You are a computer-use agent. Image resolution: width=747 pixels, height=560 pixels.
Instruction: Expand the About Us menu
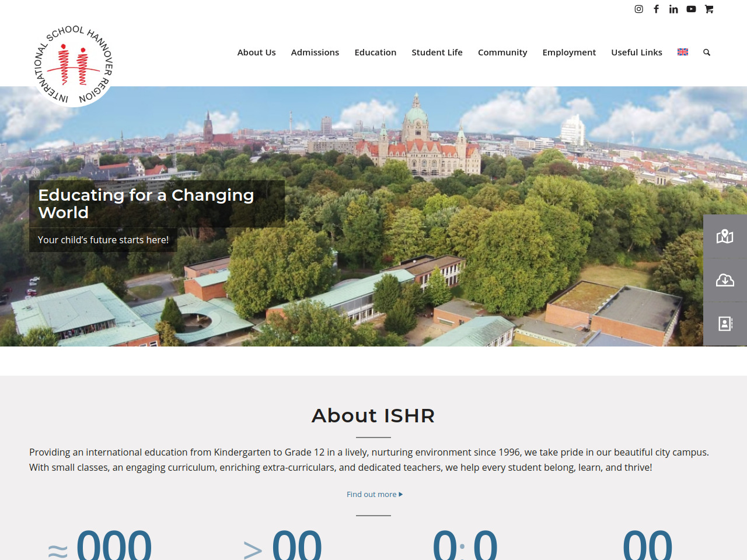coord(256,52)
